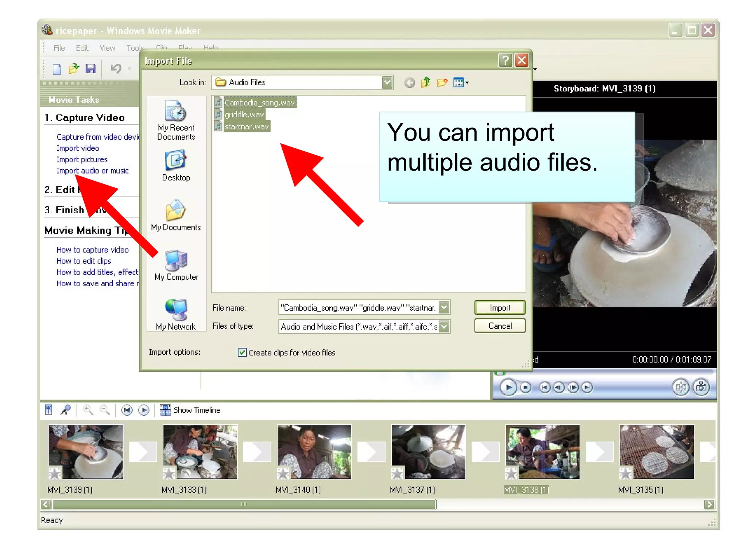Select MVI_3140 (1) storyboard clip
The width and height of the screenshot is (747, 560).
(x=314, y=452)
